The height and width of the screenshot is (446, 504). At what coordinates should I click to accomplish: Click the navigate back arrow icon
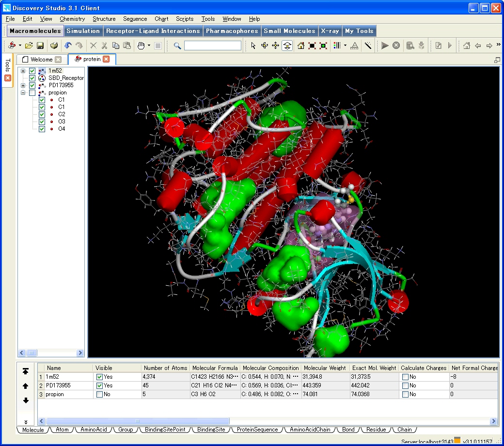[478, 46]
